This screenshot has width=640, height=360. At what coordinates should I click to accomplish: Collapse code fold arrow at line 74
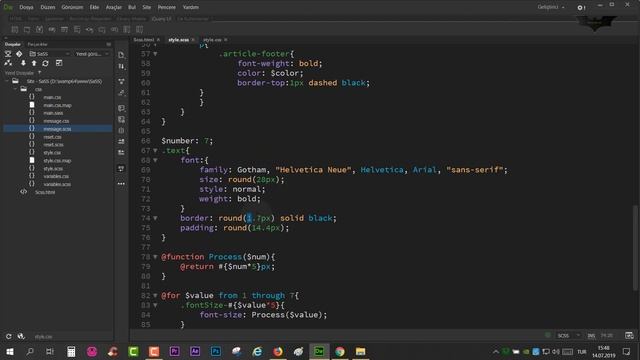(x=155, y=218)
